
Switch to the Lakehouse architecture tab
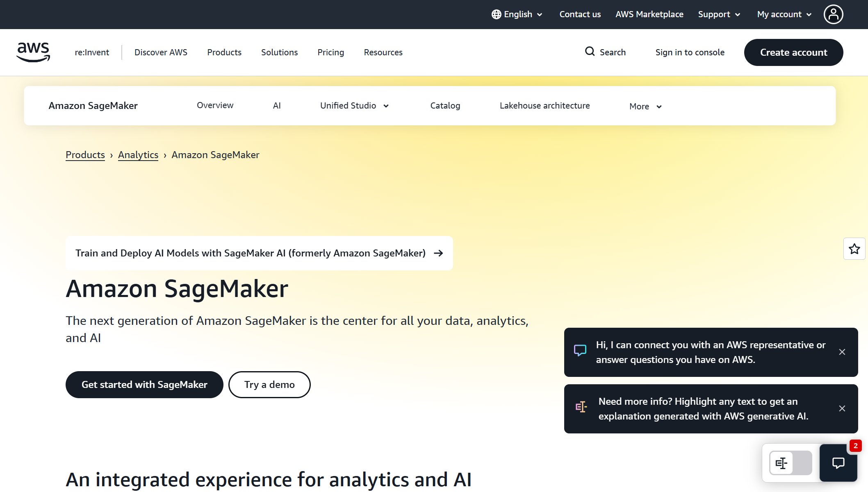(544, 105)
